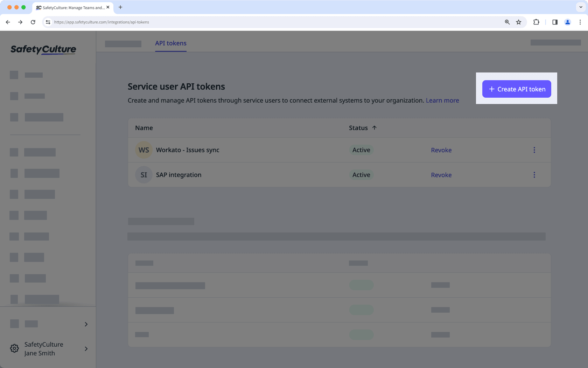The width and height of the screenshot is (588, 368).
Task: Revoke the Workato - Issues sync token
Action: click(x=441, y=150)
